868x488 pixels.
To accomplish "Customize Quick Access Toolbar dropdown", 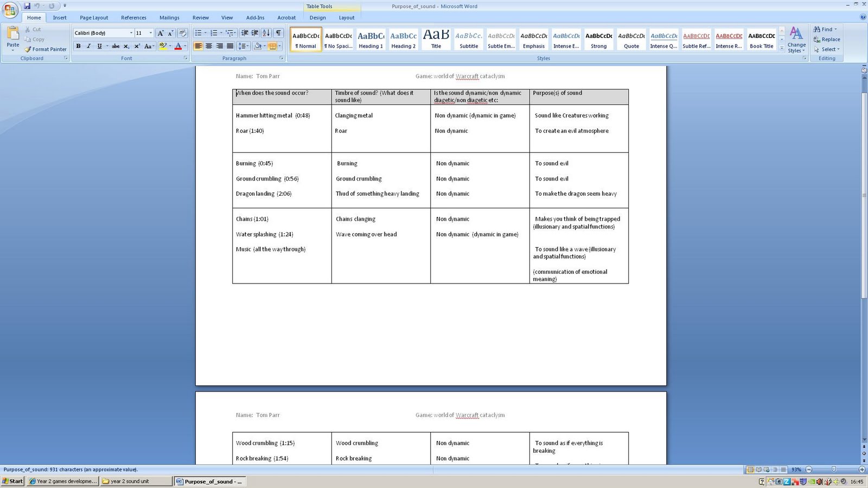I will point(65,6).
